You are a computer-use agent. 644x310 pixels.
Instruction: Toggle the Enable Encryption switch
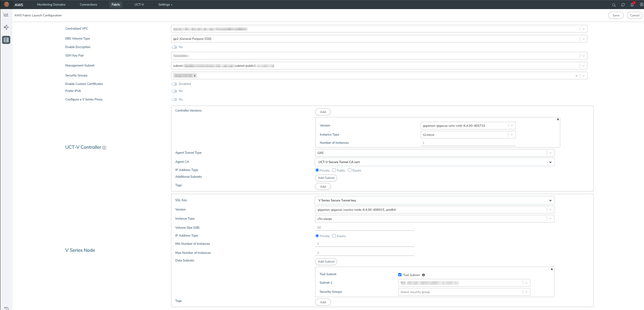(x=174, y=47)
